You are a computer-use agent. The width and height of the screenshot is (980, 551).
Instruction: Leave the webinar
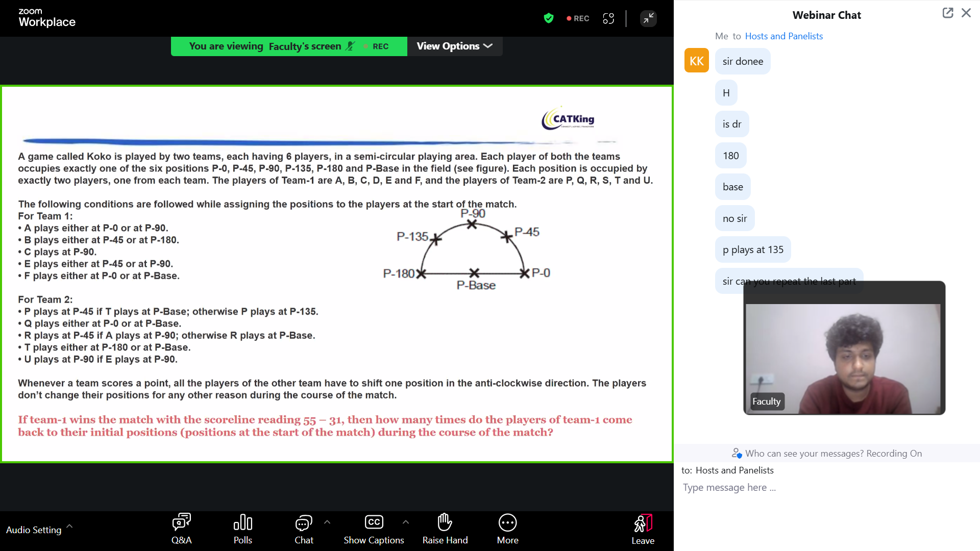[643, 530]
